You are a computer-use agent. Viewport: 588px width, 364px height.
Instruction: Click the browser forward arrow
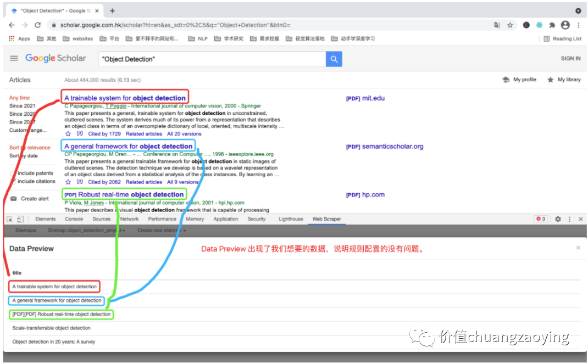25,25
